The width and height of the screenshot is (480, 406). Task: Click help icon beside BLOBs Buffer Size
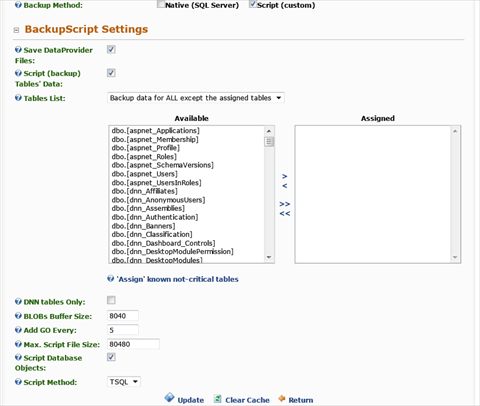18,316
